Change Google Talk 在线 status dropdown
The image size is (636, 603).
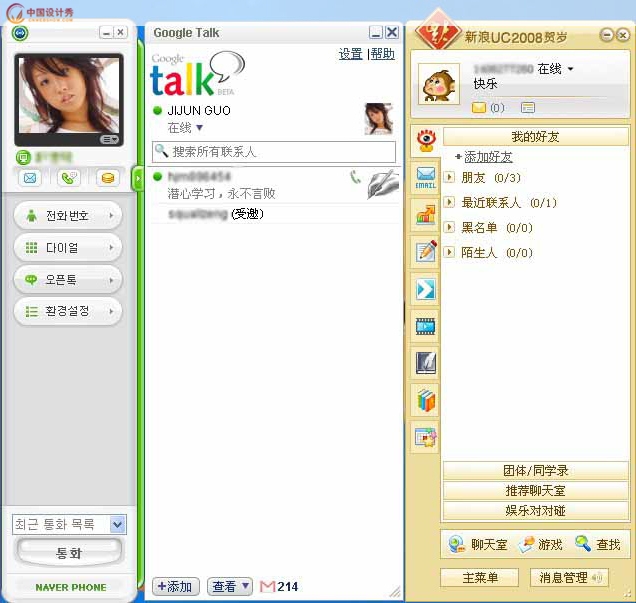coord(185,128)
